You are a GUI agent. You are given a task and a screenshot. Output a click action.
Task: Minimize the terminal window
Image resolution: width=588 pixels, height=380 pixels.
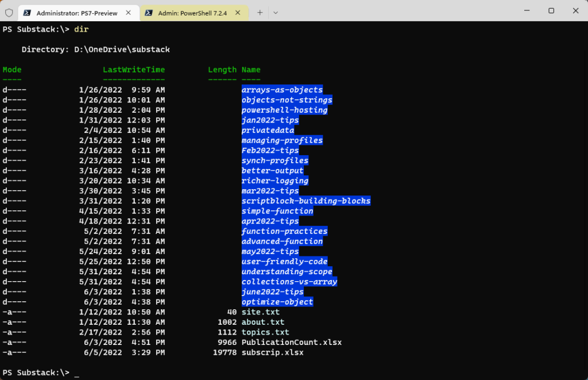(524, 10)
